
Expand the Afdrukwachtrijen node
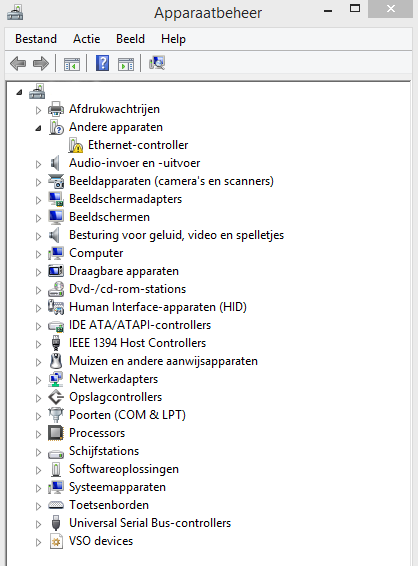(38, 110)
